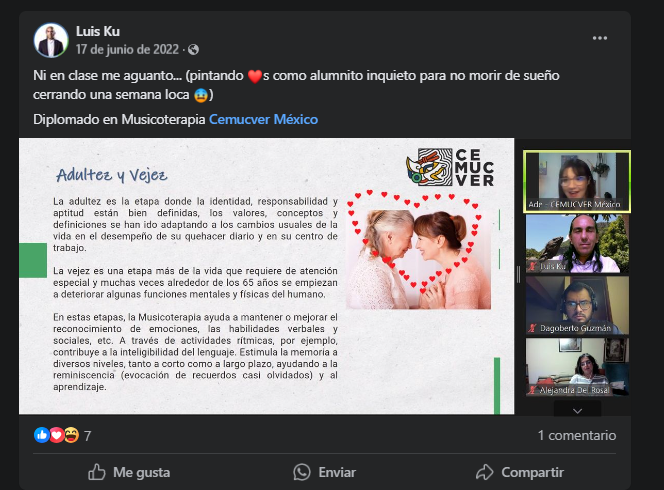Show the list of 7 reactions
Viewport: 664px width, 490px height.
click(x=88, y=436)
